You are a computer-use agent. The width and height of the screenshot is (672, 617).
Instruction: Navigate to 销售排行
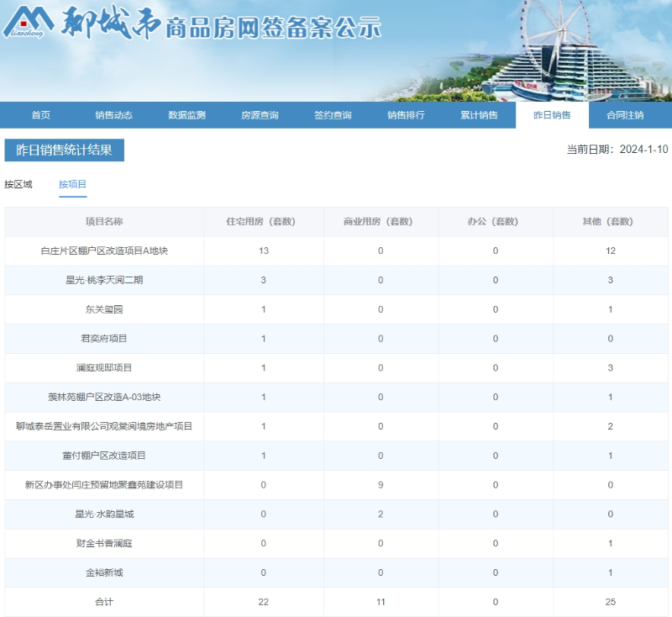[x=406, y=115]
